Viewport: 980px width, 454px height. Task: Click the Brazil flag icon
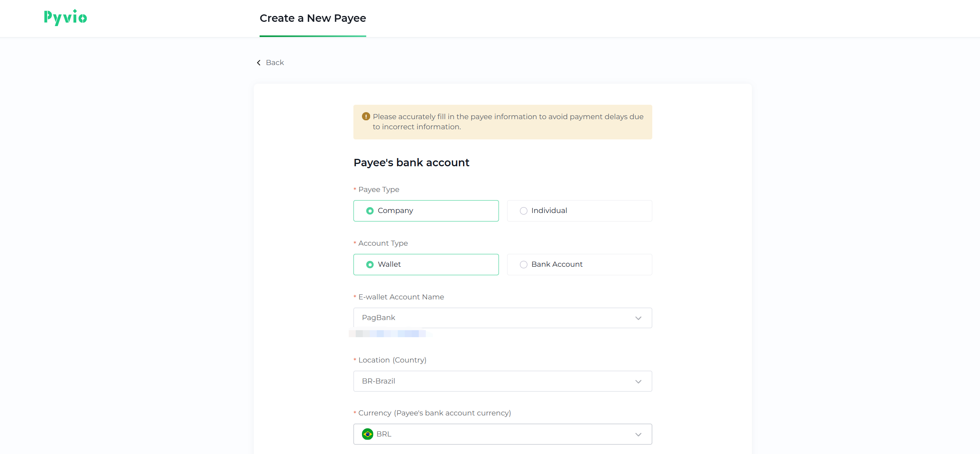[x=367, y=434]
